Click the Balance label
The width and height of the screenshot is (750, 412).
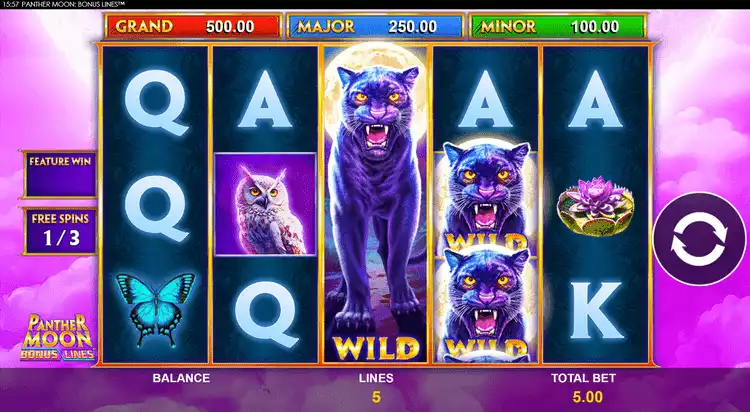point(181,378)
